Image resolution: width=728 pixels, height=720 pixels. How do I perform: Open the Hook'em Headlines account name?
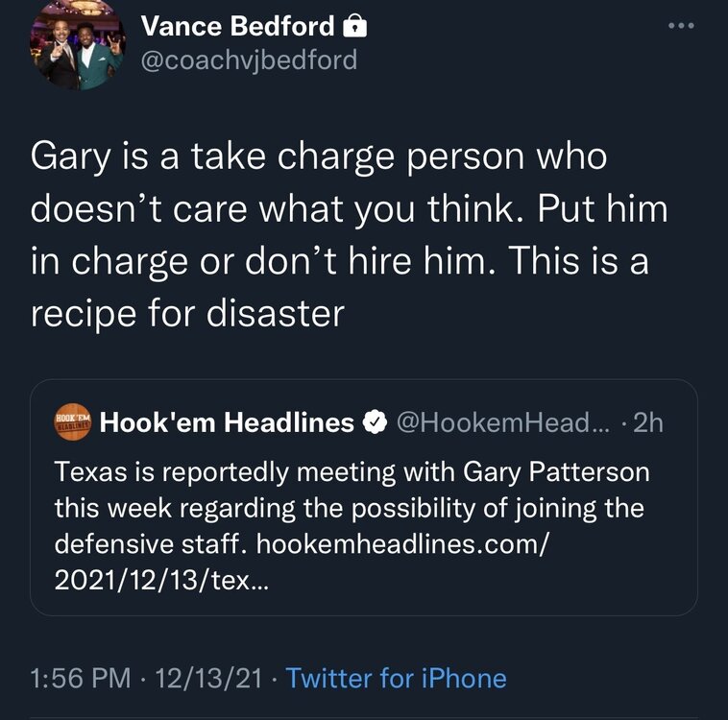(x=227, y=422)
